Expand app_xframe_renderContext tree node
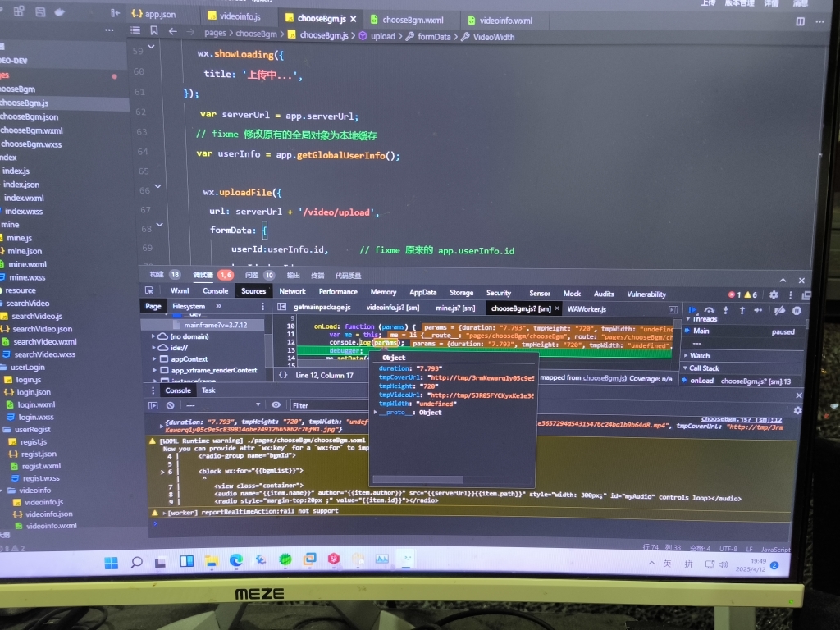Image resolution: width=840 pixels, height=630 pixels. 155,370
